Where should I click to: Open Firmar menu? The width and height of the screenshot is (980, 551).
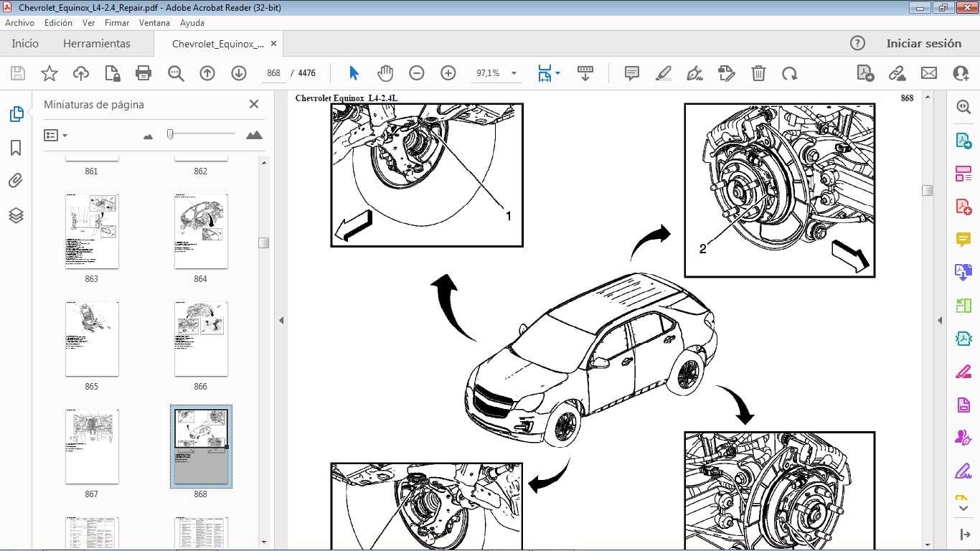coord(117,23)
